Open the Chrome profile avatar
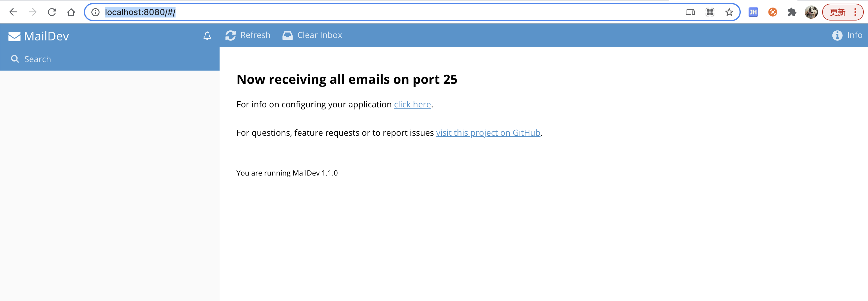The width and height of the screenshot is (868, 301). pyautogui.click(x=811, y=12)
